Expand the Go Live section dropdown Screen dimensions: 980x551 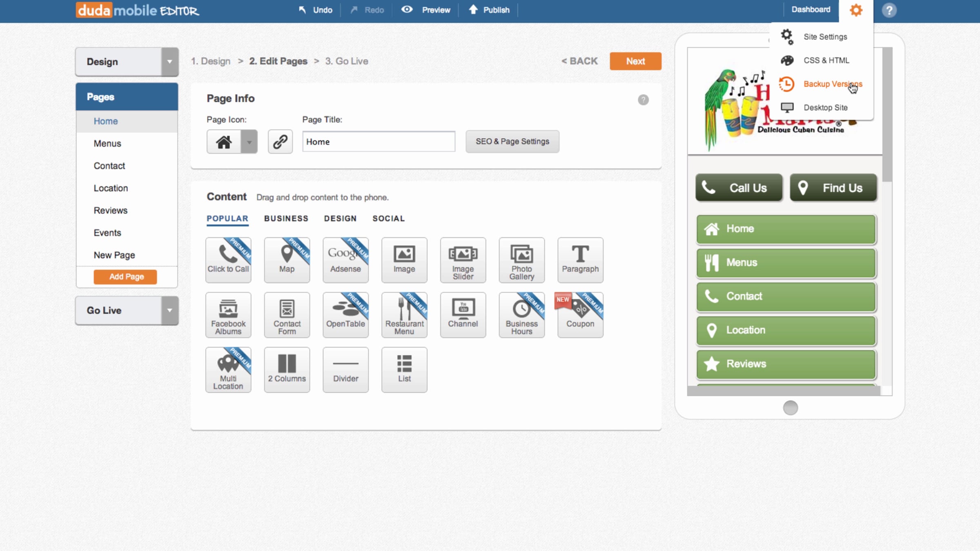(x=169, y=310)
